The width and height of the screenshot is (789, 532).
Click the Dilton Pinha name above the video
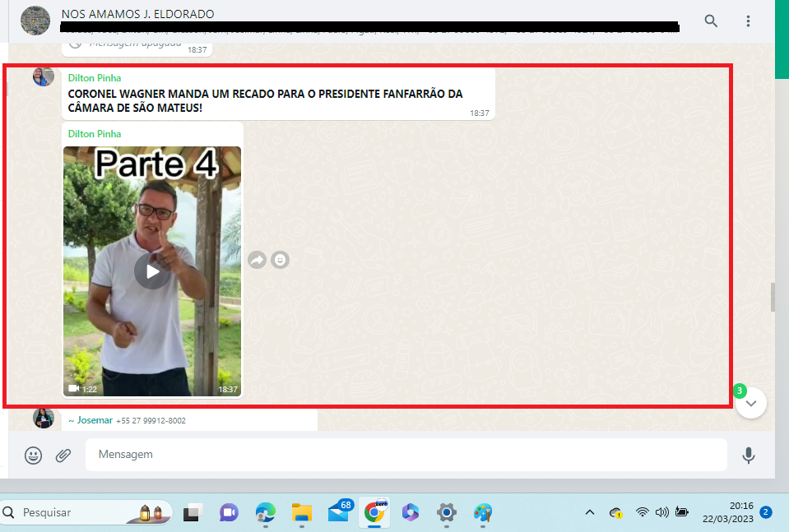point(95,134)
